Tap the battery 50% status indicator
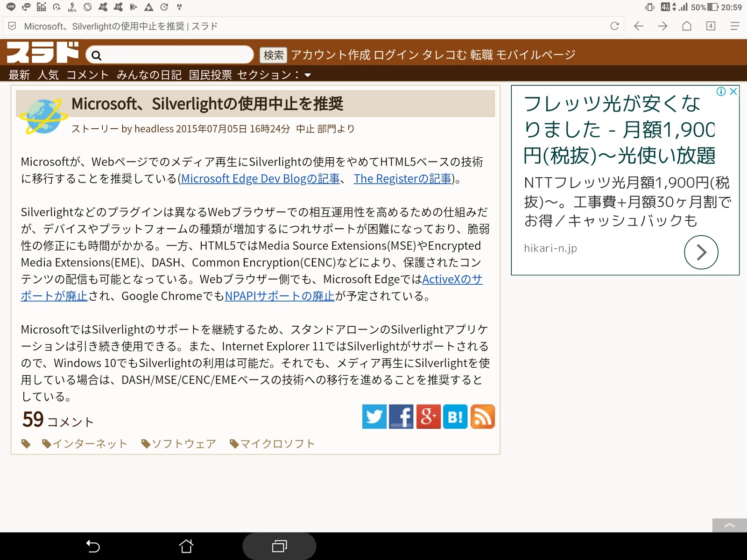 pyautogui.click(x=705, y=7)
